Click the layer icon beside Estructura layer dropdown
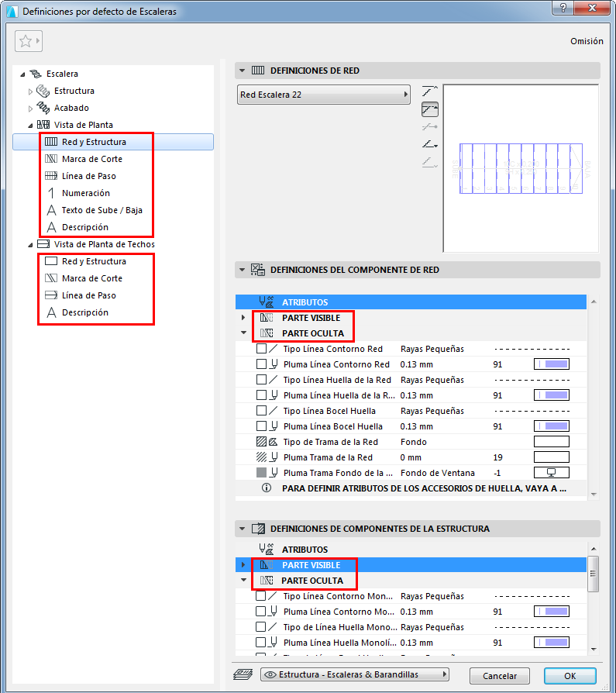The height and width of the screenshot is (693, 616). coord(243,674)
